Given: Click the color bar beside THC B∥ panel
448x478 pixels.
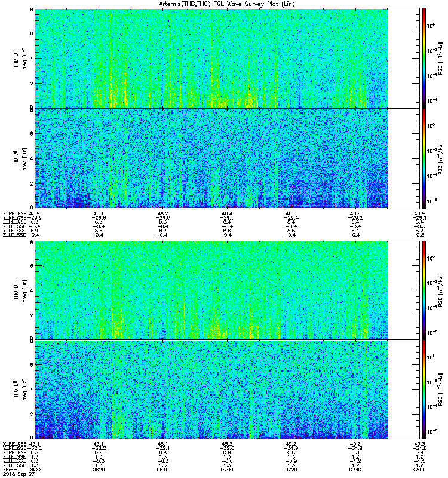Looking at the screenshot, I should pos(424,390).
